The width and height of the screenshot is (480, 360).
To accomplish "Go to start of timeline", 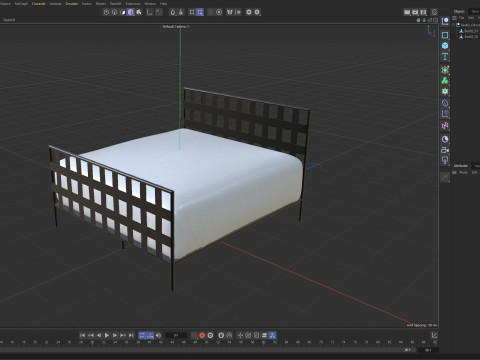I will (x=82, y=335).
